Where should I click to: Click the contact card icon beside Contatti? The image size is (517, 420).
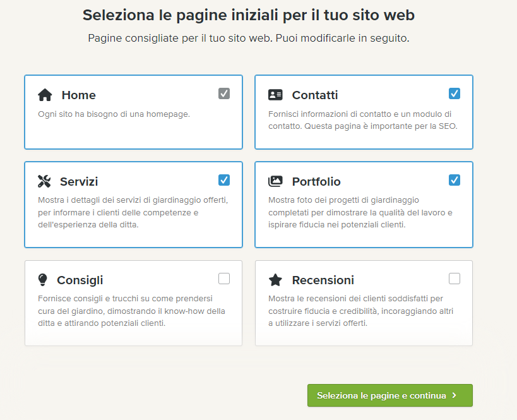[x=275, y=95]
